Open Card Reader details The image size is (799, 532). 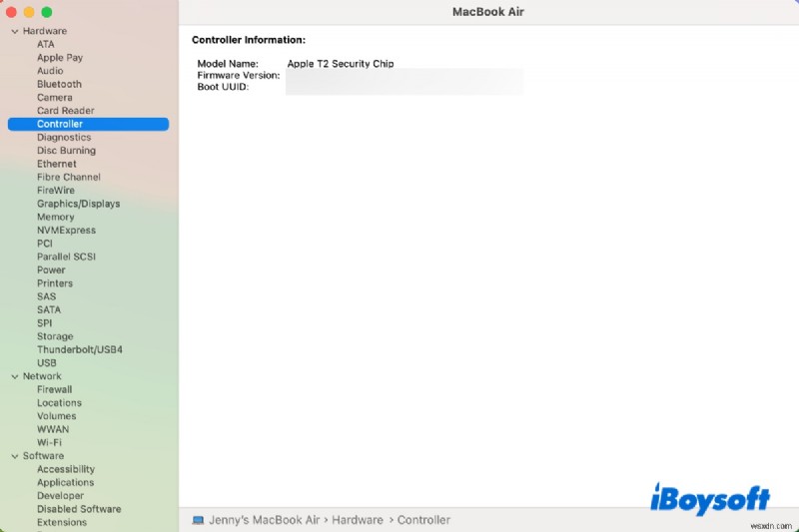pos(65,111)
